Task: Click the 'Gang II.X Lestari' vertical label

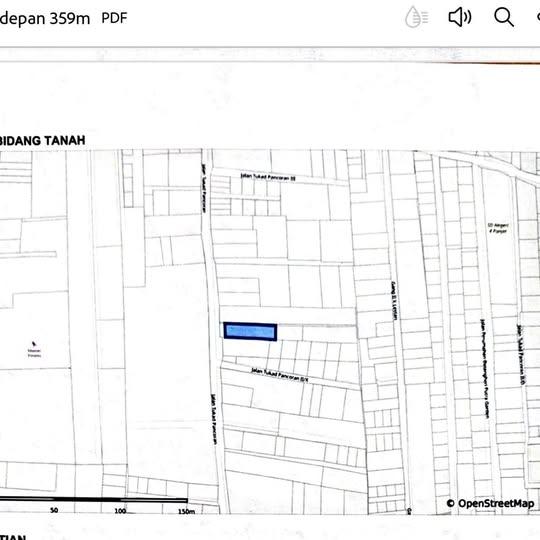Action: point(394,301)
